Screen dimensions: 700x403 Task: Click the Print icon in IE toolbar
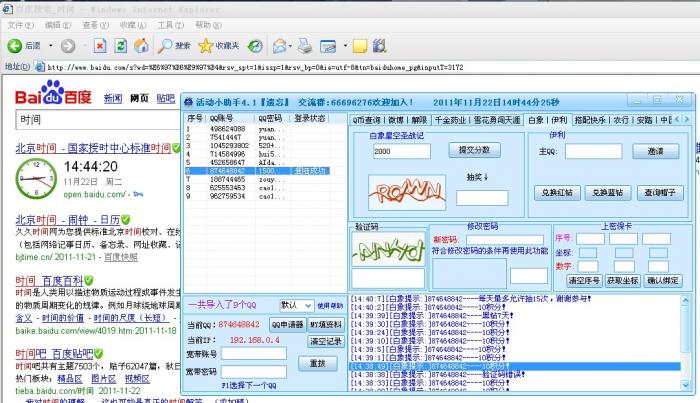pyautogui.click(x=305, y=46)
